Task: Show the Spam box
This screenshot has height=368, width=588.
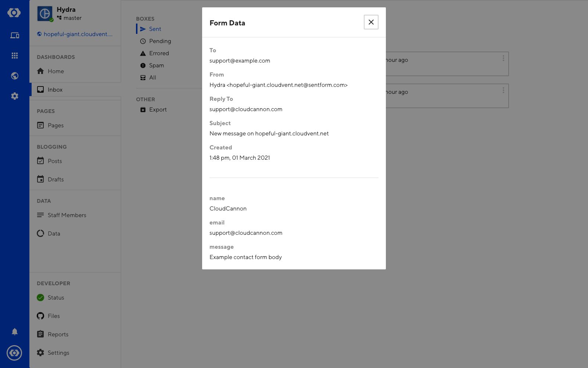Action: point(156,66)
